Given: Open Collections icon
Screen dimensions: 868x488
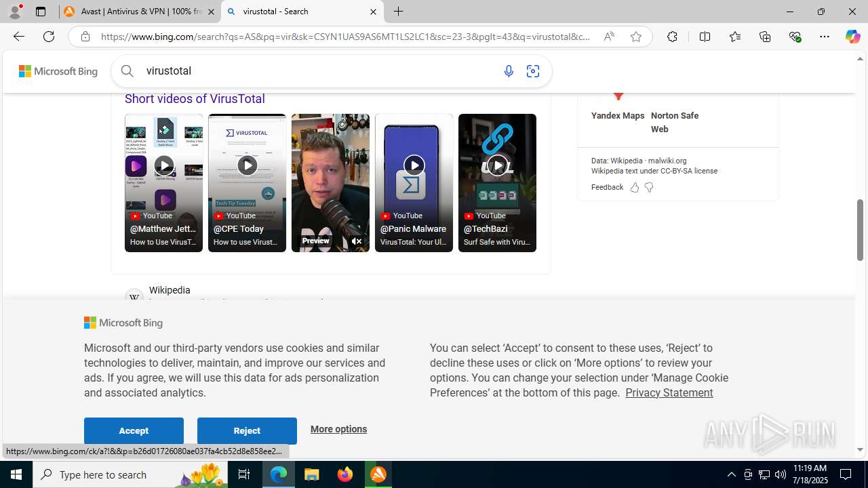Looking at the screenshot, I should [765, 37].
